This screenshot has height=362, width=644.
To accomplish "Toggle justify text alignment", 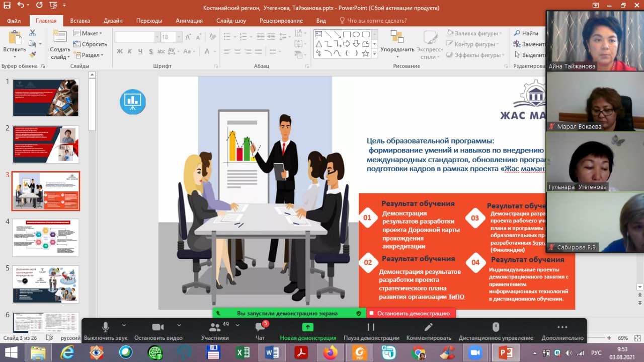I will [x=260, y=51].
